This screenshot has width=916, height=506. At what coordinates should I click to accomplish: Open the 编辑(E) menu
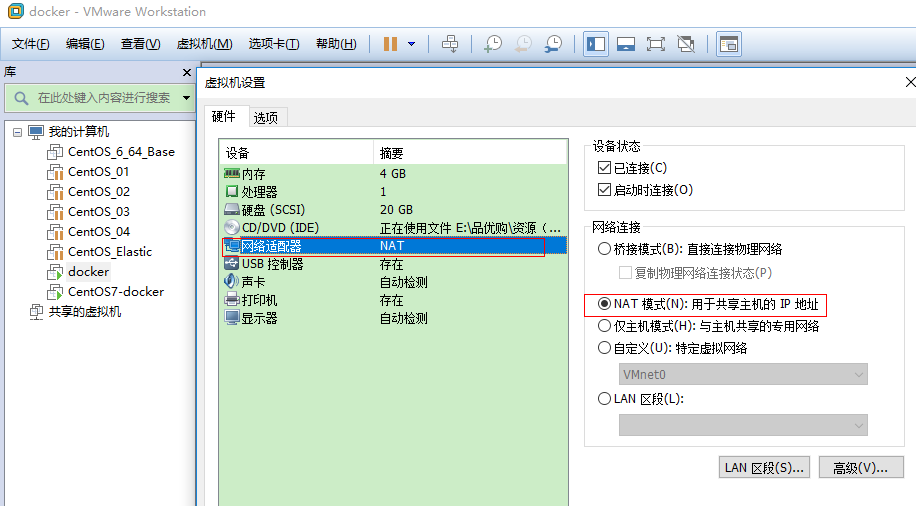click(x=85, y=44)
